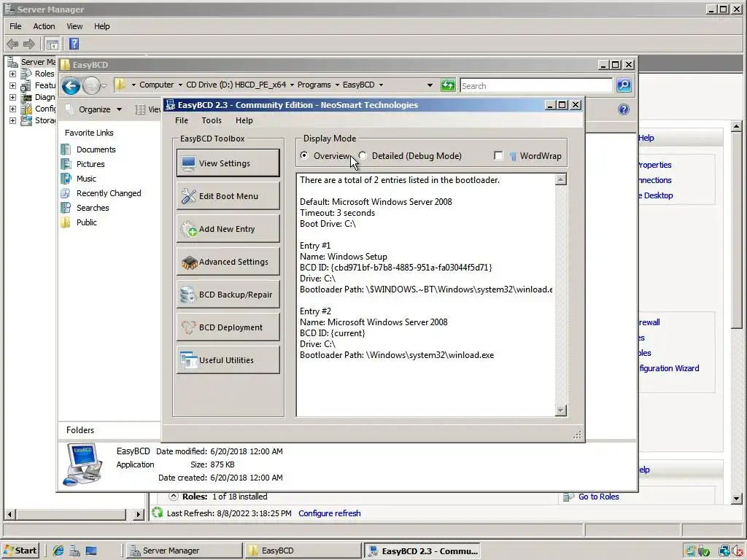747x560 pixels.
Task: Open Server Manager Action menu
Action: [44, 26]
